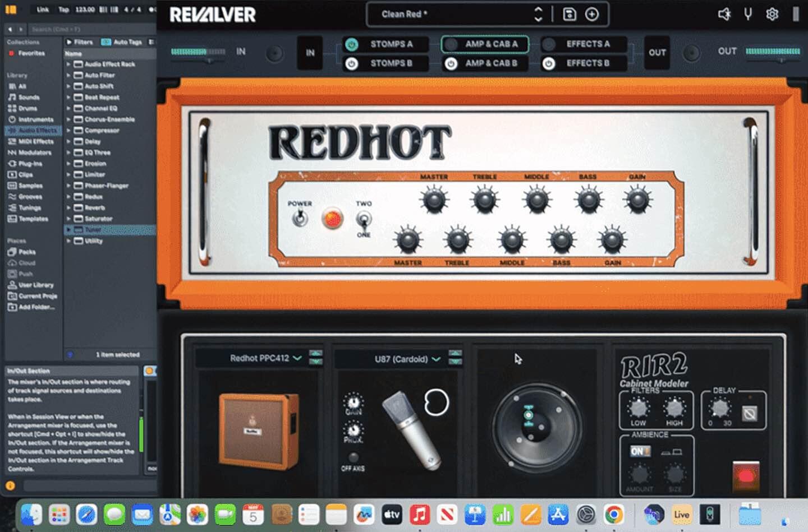Toggle Effects A power button
The image size is (808, 532).
pos(549,44)
